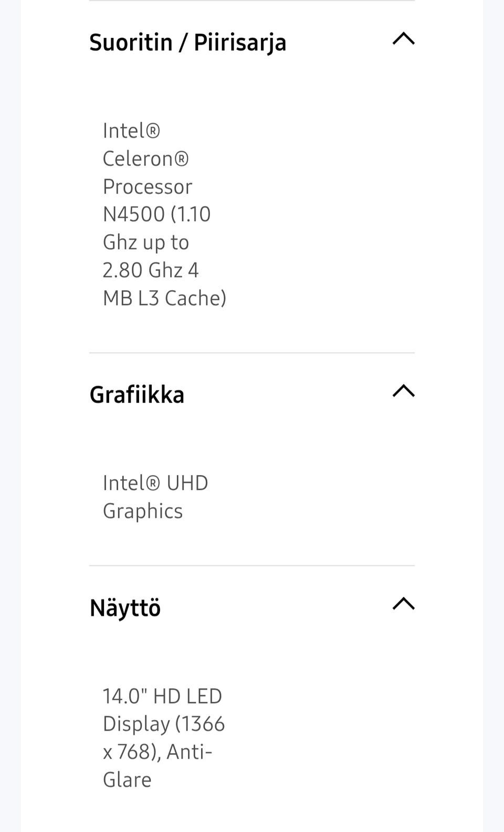Click the MB L3 Cache text
Viewport: 504px width, 832px height.
[x=164, y=298]
